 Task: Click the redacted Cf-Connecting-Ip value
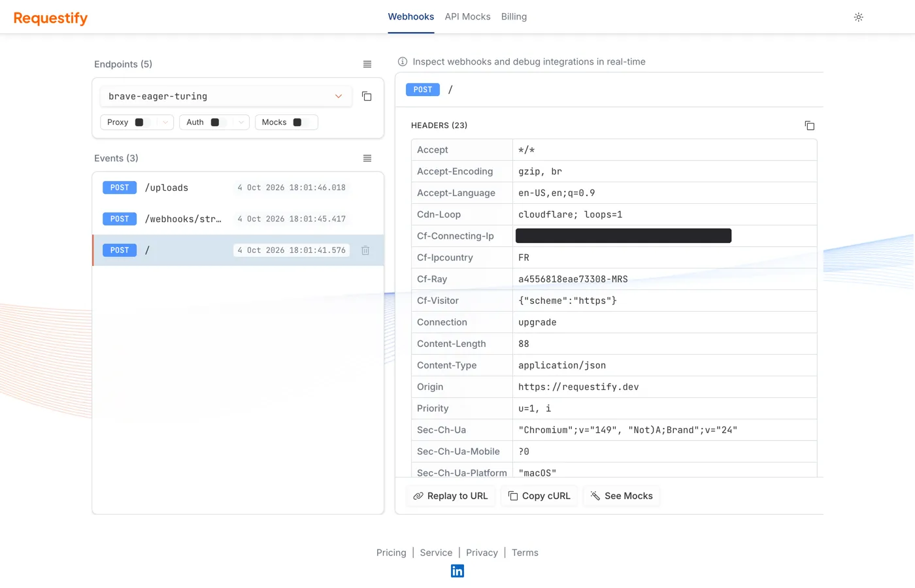pyautogui.click(x=624, y=236)
